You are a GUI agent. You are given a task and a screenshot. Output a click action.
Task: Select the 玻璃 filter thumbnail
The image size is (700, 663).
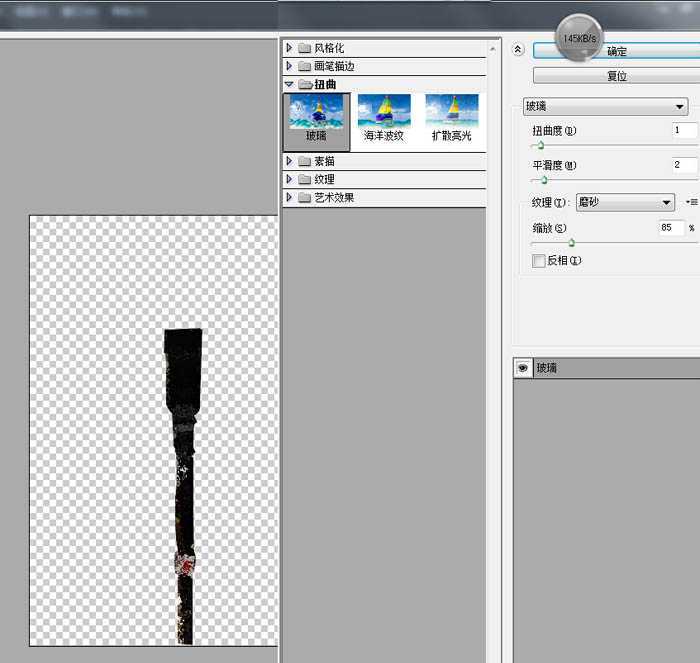[x=317, y=121]
